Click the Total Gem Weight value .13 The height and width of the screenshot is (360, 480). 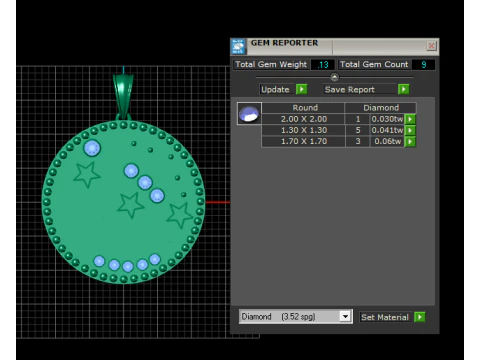click(323, 65)
